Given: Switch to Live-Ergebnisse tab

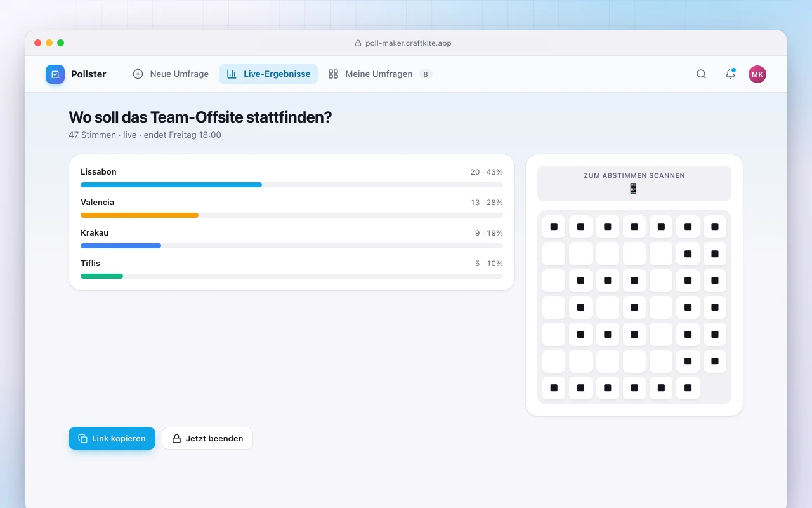Looking at the screenshot, I should 268,74.
